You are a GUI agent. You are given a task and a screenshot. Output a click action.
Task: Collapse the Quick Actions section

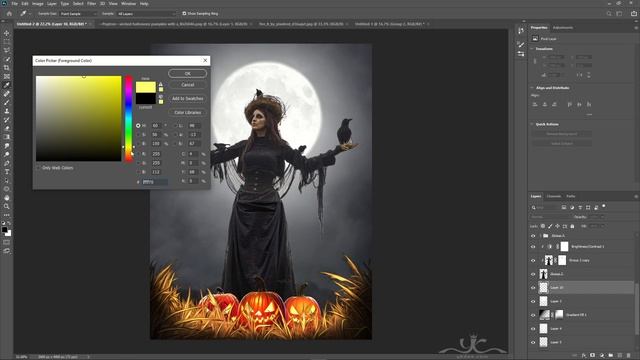coord(532,124)
